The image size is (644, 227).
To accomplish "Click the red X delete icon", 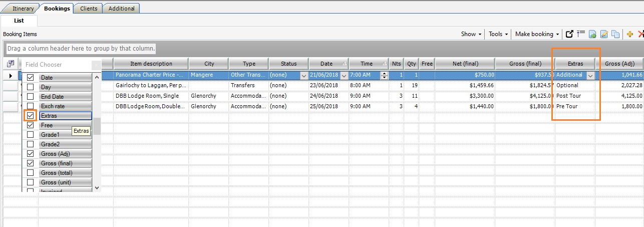I will tap(640, 34).
